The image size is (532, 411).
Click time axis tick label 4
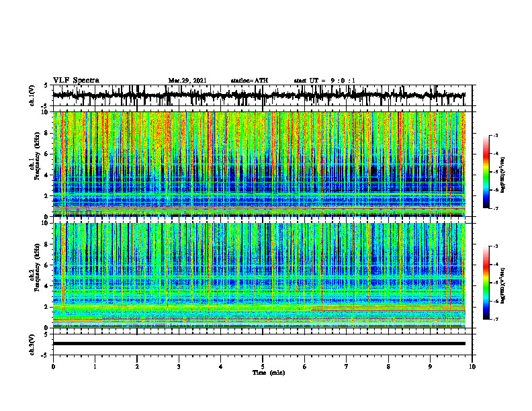(220, 367)
